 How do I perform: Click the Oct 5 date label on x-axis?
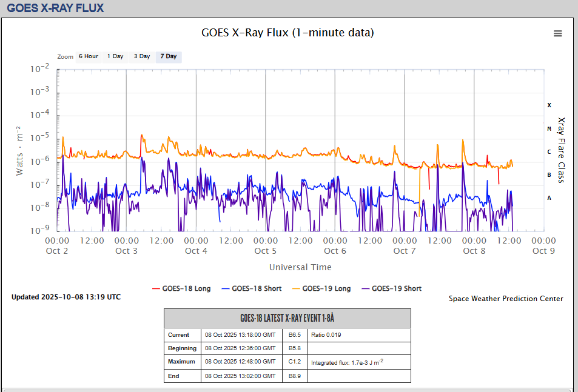click(266, 251)
